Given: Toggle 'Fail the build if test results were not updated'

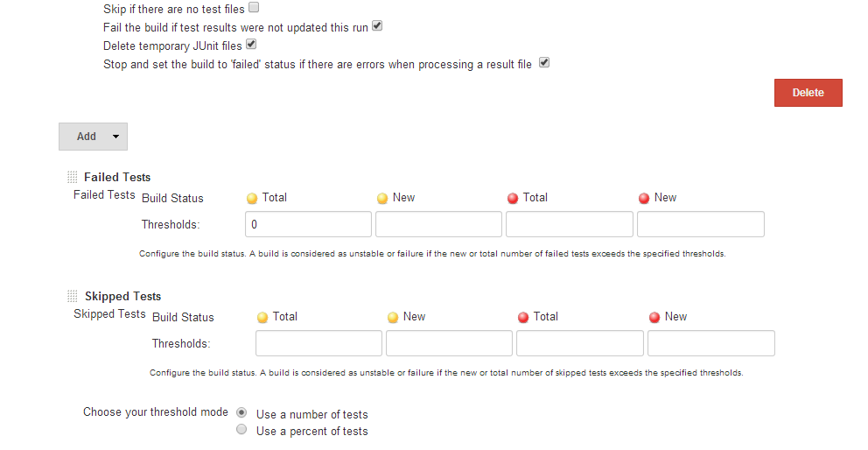Looking at the screenshot, I should [377, 26].
